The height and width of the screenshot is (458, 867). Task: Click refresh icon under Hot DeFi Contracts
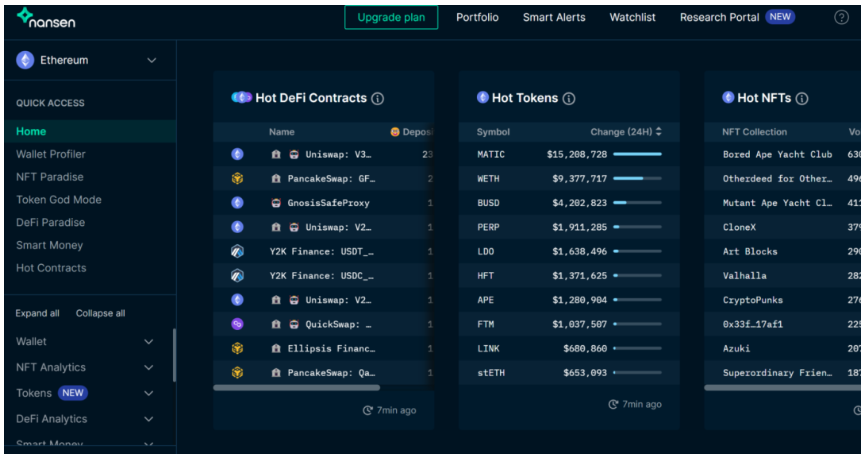pyautogui.click(x=367, y=410)
